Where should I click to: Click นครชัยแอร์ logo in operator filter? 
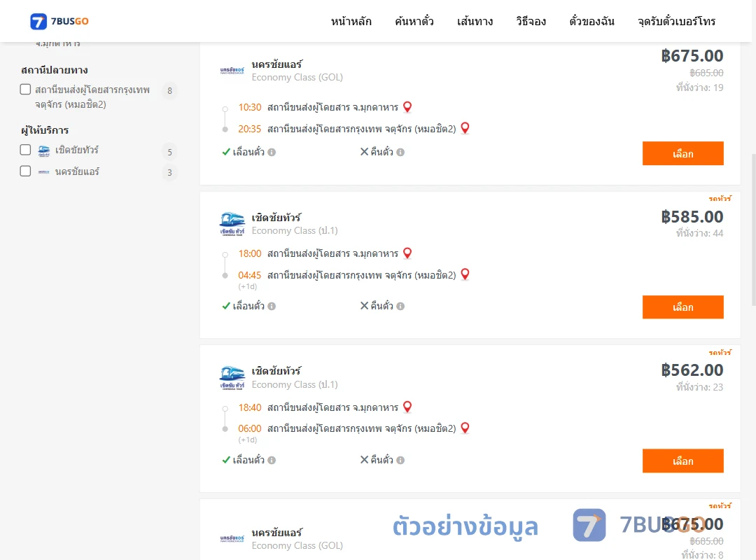click(x=44, y=171)
